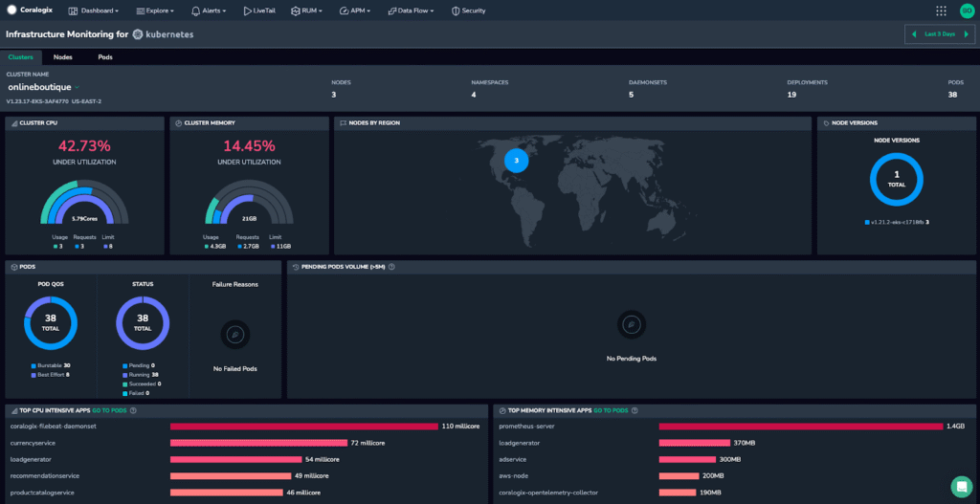Open the Security section
This screenshot has width=980, height=504.
[468, 11]
